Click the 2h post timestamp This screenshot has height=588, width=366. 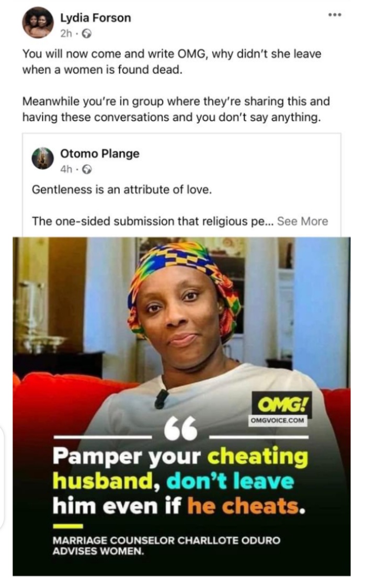click(x=66, y=34)
